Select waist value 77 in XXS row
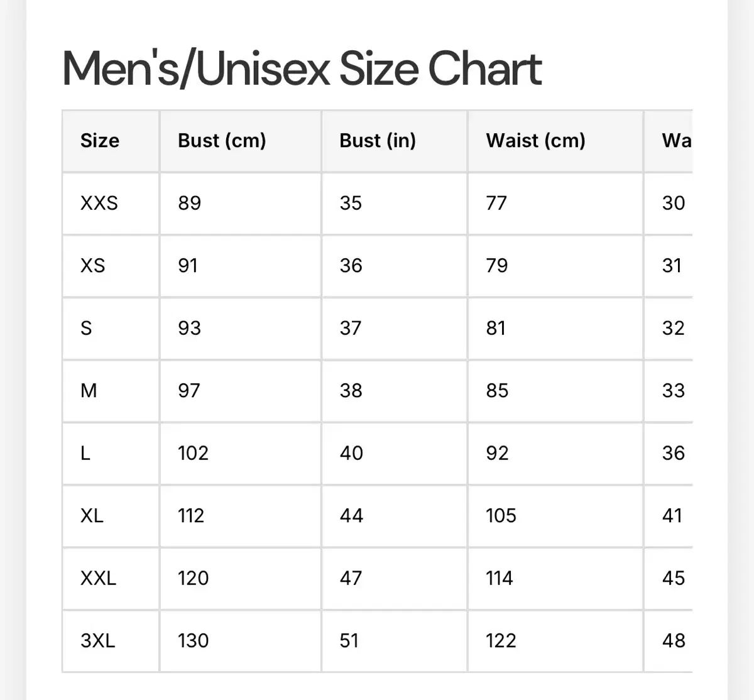This screenshot has height=700, width=754. pyautogui.click(x=496, y=203)
